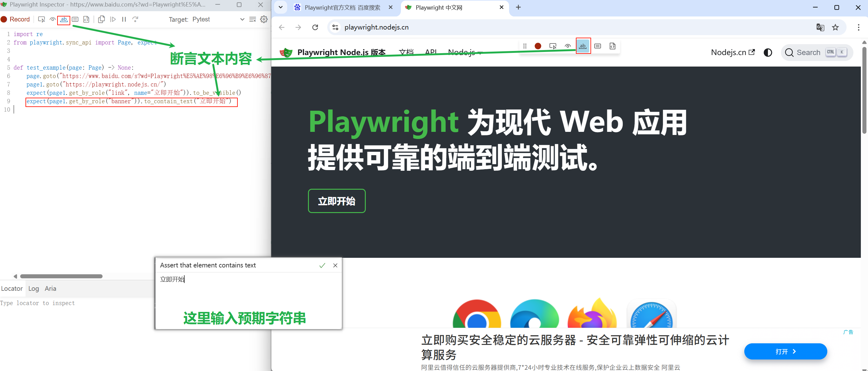Click Assert snapshot icon in Inspector toolbar
This screenshot has width=868, height=371.
86,19
